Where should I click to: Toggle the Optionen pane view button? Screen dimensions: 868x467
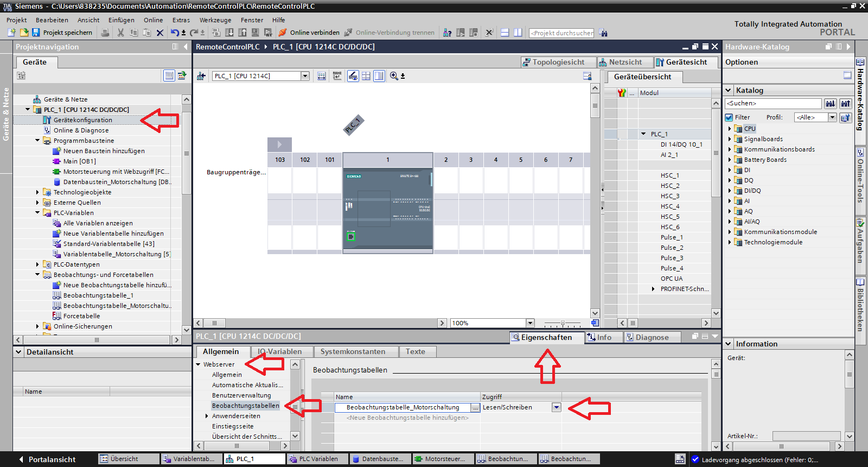847,75
